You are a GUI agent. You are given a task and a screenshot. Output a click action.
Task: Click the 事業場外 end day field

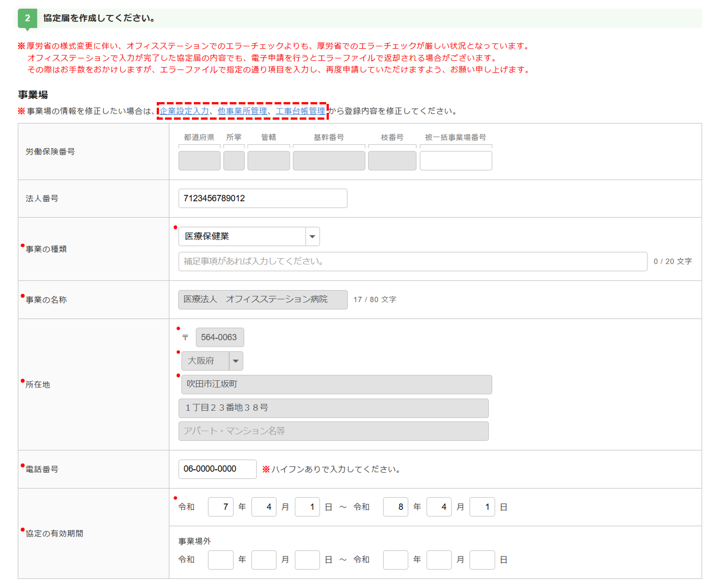[x=481, y=560]
